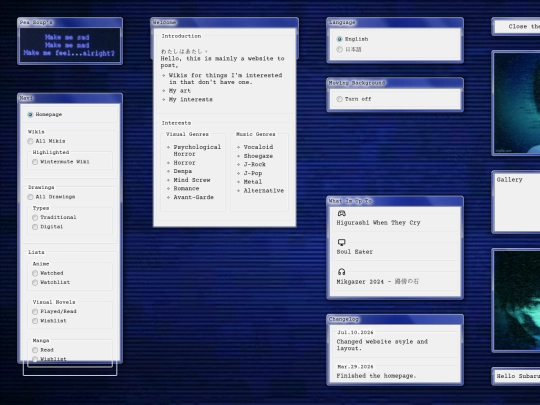Select Watchlist under Anime lists
The image size is (540, 405).
[x=35, y=283]
